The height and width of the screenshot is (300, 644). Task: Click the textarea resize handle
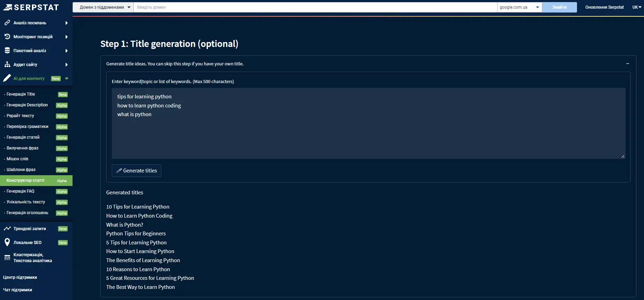coord(623,156)
